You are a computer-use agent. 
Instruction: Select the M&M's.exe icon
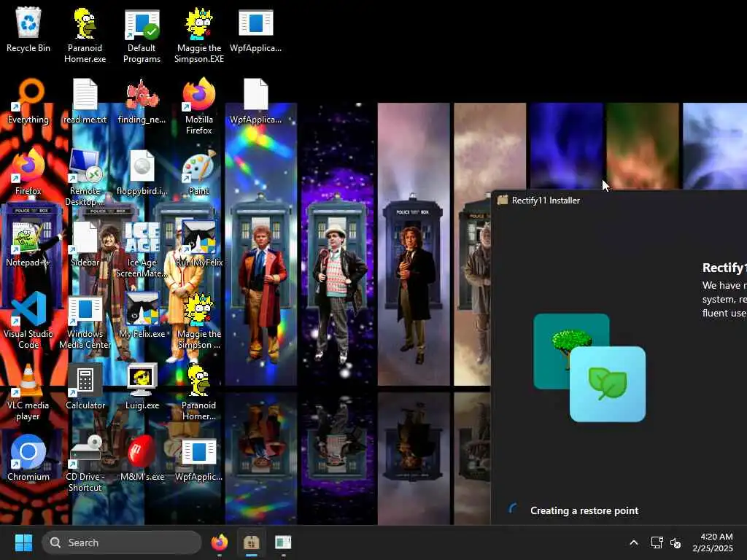142,459
